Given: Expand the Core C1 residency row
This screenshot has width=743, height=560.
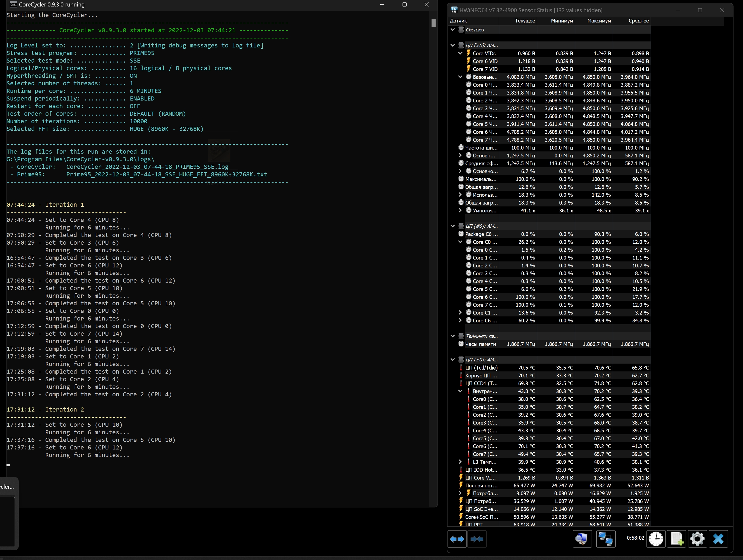Looking at the screenshot, I should pyautogui.click(x=460, y=313).
